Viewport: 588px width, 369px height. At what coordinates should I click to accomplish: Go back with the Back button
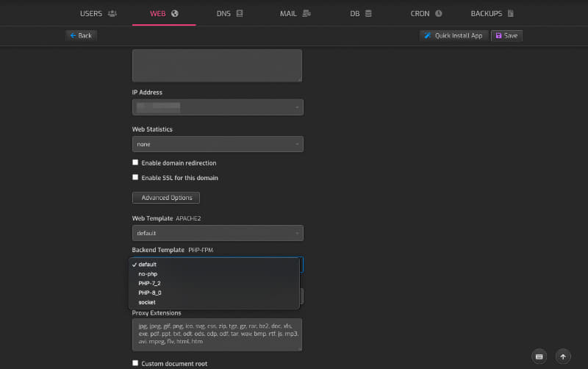(x=81, y=35)
